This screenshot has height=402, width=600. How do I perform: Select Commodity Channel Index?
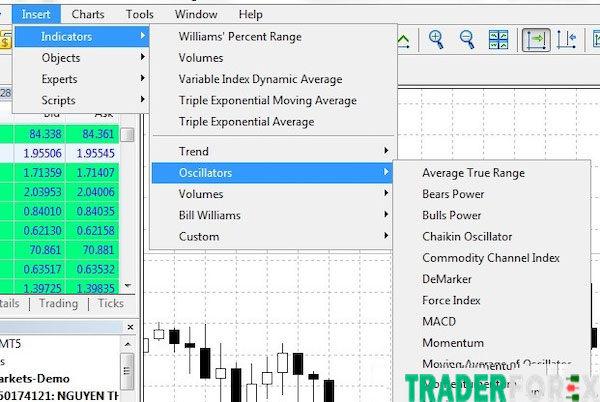click(x=492, y=258)
